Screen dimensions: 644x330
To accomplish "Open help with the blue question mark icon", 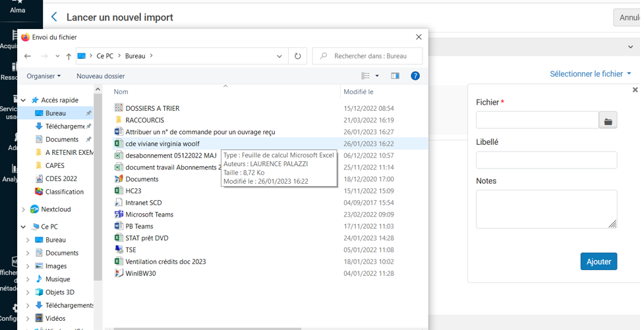I will (415, 76).
